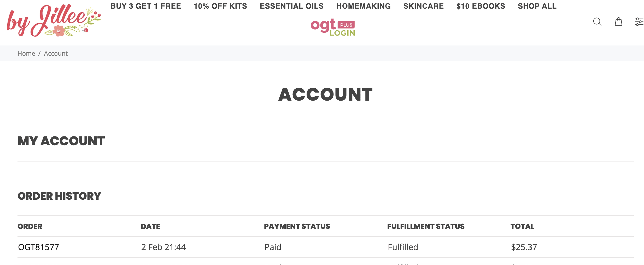The width and height of the screenshot is (644, 265).
Task: Click the Payment Status column header
Action: (297, 226)
